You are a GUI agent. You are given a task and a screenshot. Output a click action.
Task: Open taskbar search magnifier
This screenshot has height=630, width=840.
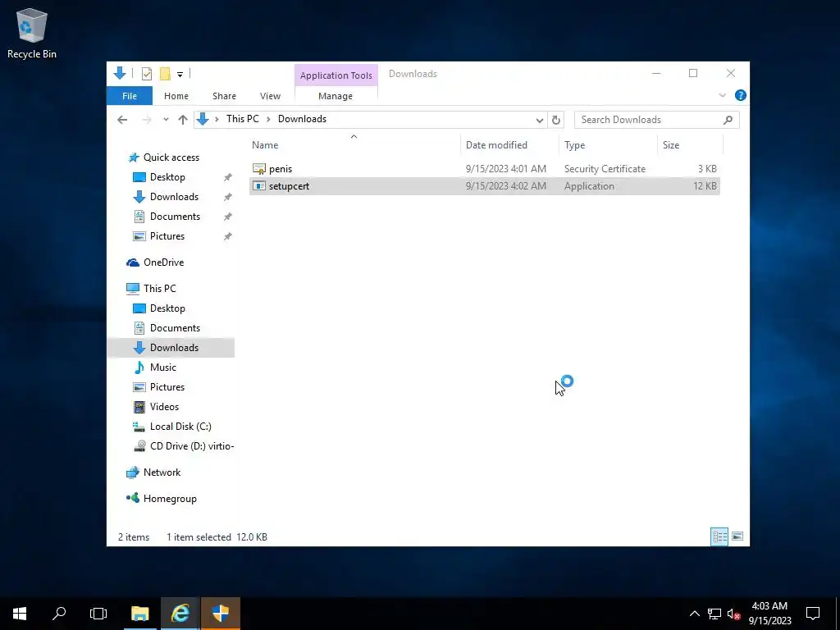pyautogui.click(x=59, y=614)
